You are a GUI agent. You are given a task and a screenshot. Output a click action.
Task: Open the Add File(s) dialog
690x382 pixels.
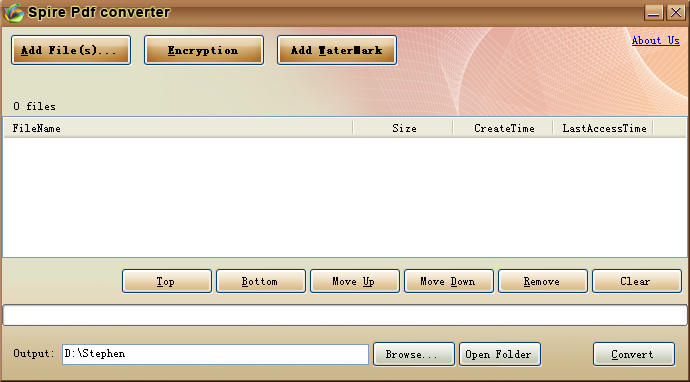pos(71,50)
